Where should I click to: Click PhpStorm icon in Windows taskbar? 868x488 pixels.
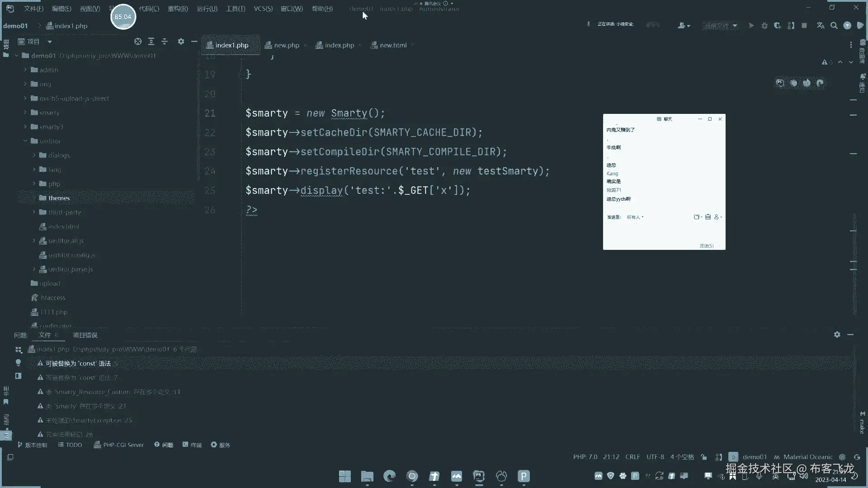479,476
